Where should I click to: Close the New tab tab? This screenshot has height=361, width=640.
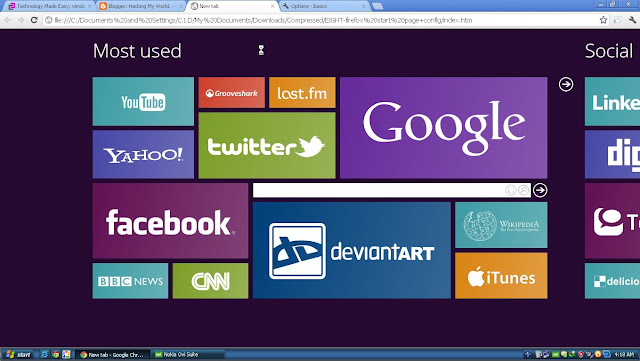tap(273, 6)
